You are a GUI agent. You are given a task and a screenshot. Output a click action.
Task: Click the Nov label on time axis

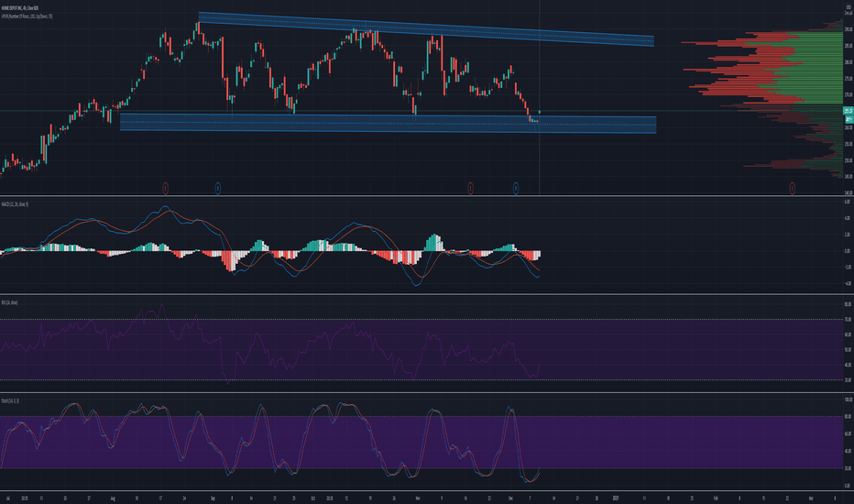418,498
